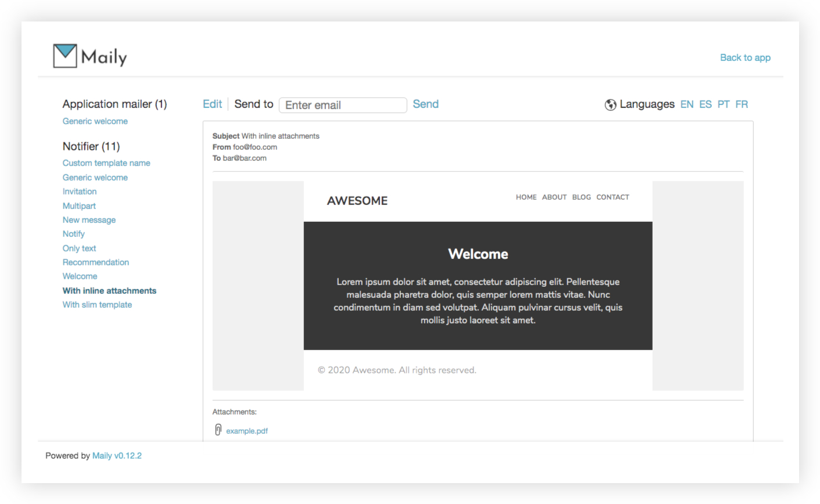
Task: Switch preview language to EN
Action: pyautogui.click(x=686, y=105)
